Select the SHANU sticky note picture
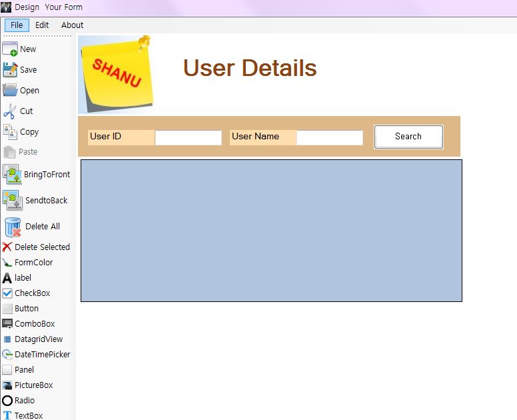 (115, 75)
